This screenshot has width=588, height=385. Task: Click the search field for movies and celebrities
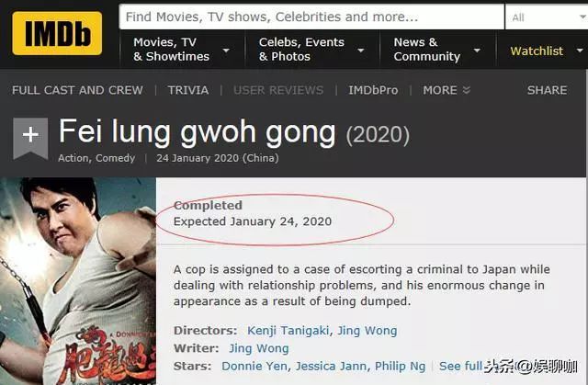311,17
